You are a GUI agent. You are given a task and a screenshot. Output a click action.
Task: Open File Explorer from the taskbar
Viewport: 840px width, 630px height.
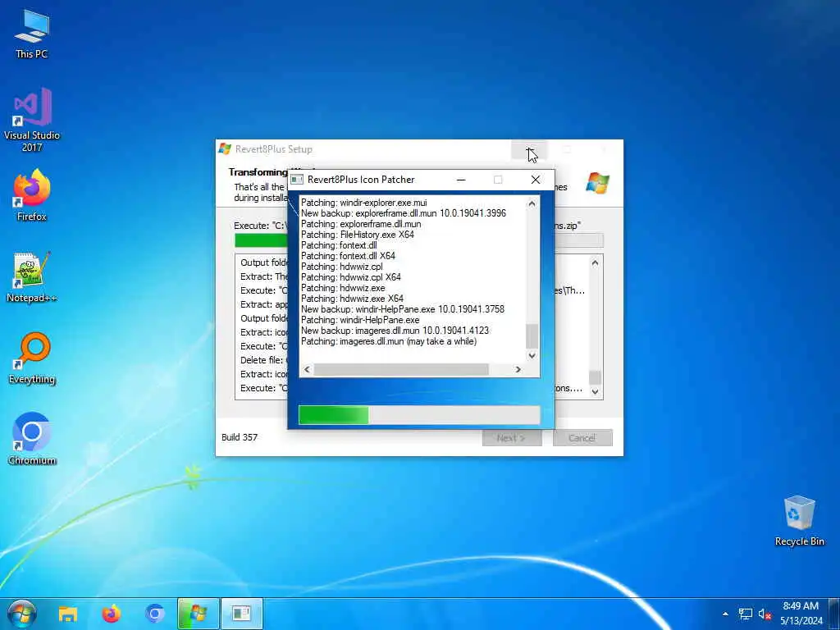68,614
